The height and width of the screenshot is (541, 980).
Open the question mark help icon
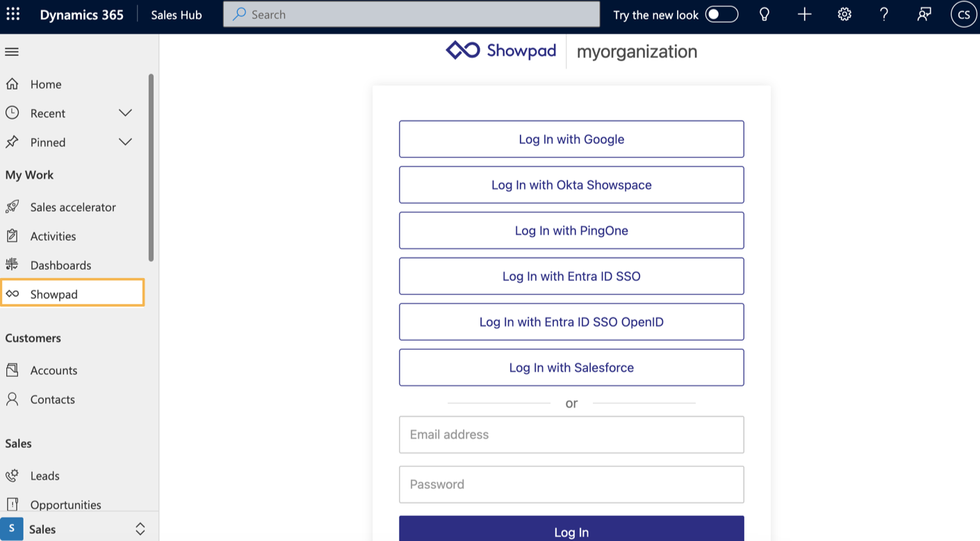point(884,14)
